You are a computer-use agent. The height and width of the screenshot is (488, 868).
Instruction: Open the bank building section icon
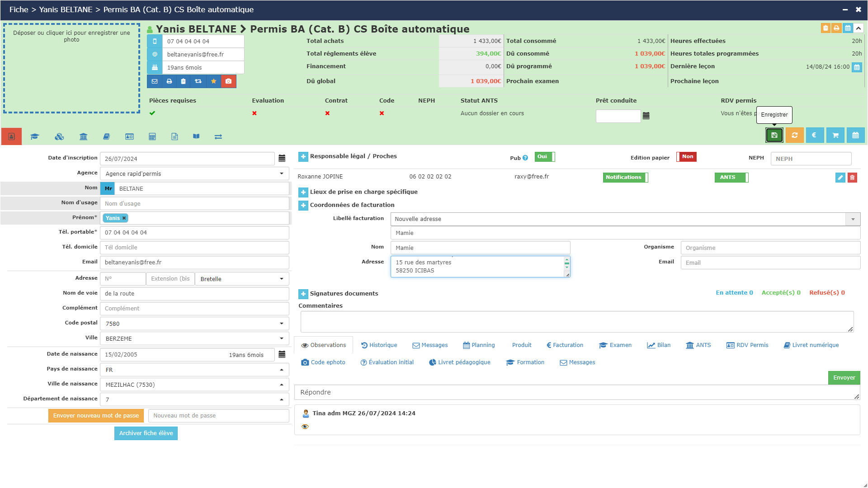click(83, 136)
